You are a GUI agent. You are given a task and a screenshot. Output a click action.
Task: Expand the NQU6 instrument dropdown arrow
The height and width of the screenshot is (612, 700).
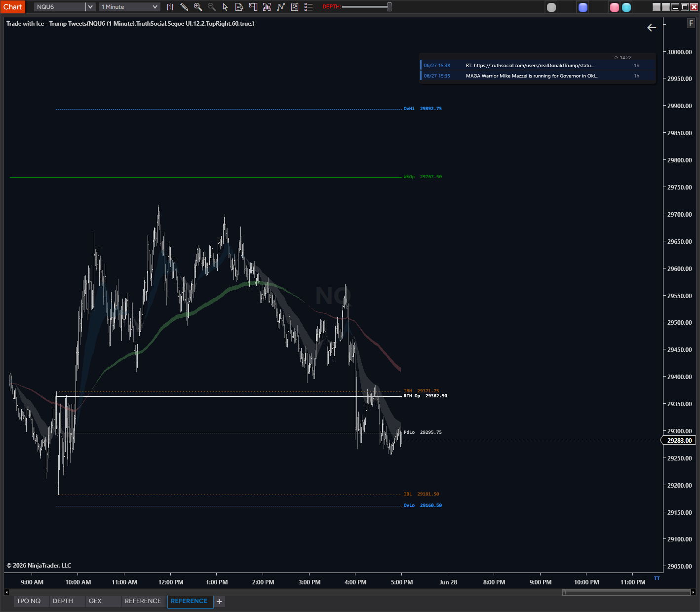pyautogui.click(x=90, y=7)
